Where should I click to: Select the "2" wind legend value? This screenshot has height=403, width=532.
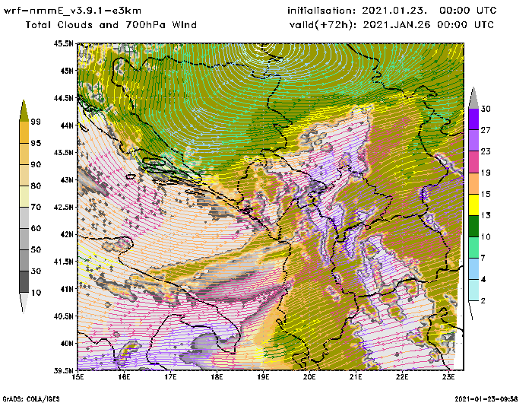point(483,301)
